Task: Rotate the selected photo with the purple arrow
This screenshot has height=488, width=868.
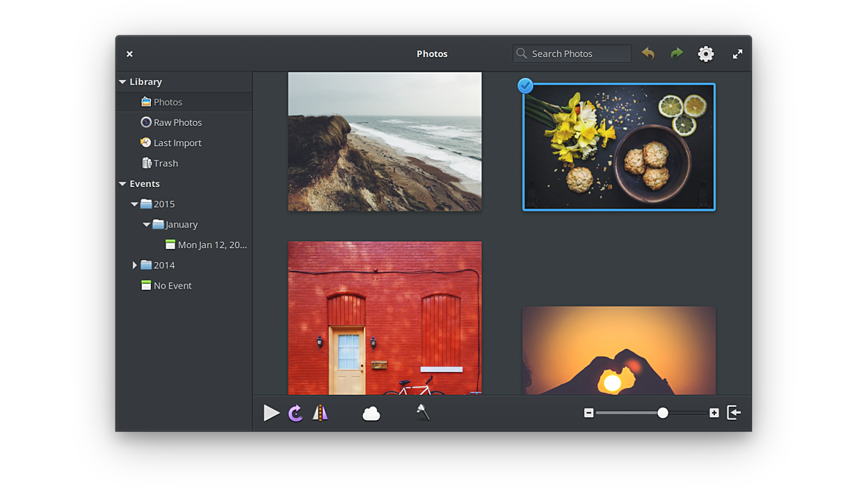Action: (296, 413)
